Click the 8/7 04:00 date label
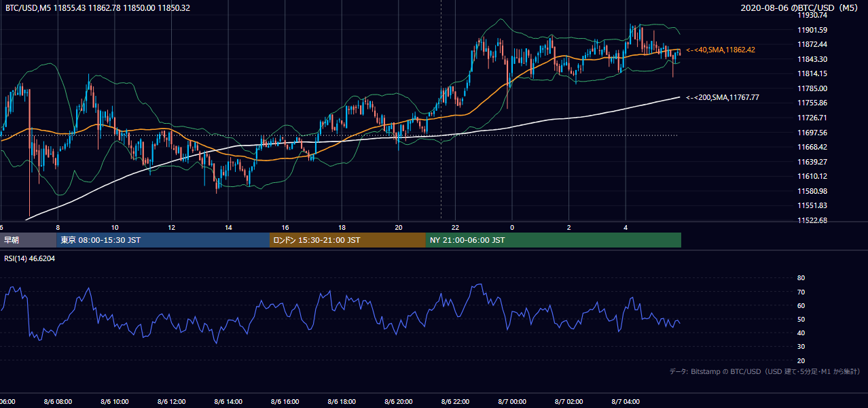Viewport: 868px width, 408px height. (626, 402)
